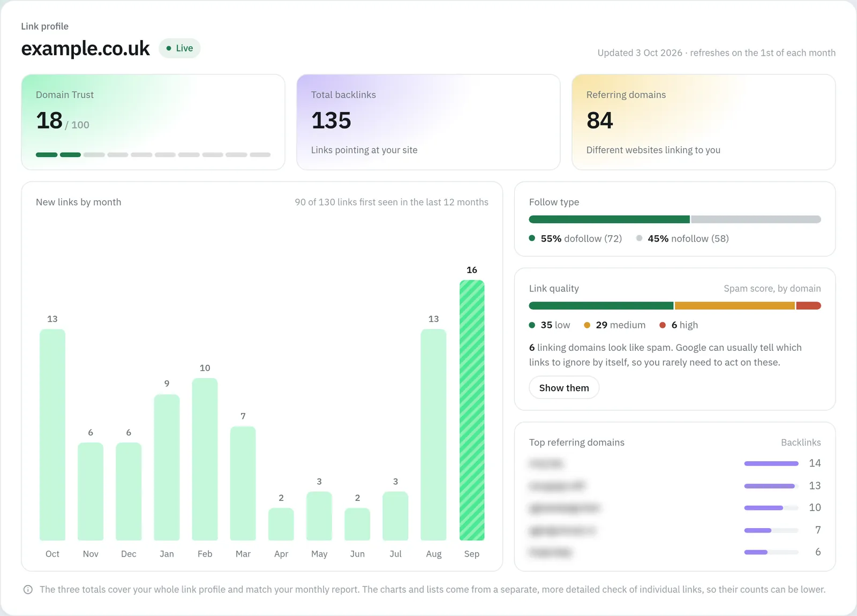
Task: Click the referring domain bar with 7 backlinks
Action: [x=771, y=530]
